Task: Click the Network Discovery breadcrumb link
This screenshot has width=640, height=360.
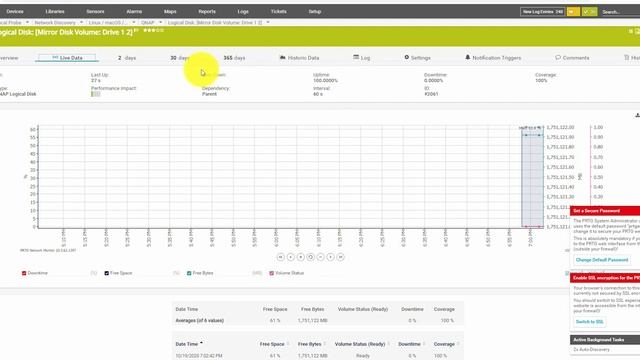Action: (55, 22)
